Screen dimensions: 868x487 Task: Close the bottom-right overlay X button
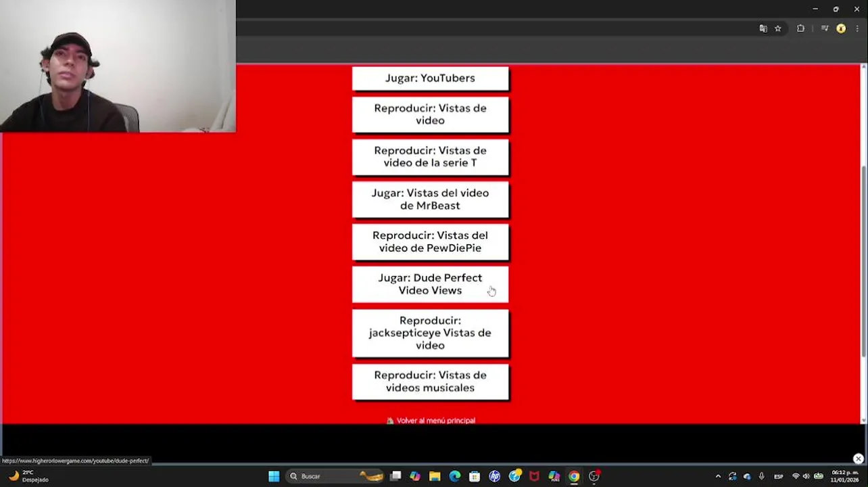[858, 459]
